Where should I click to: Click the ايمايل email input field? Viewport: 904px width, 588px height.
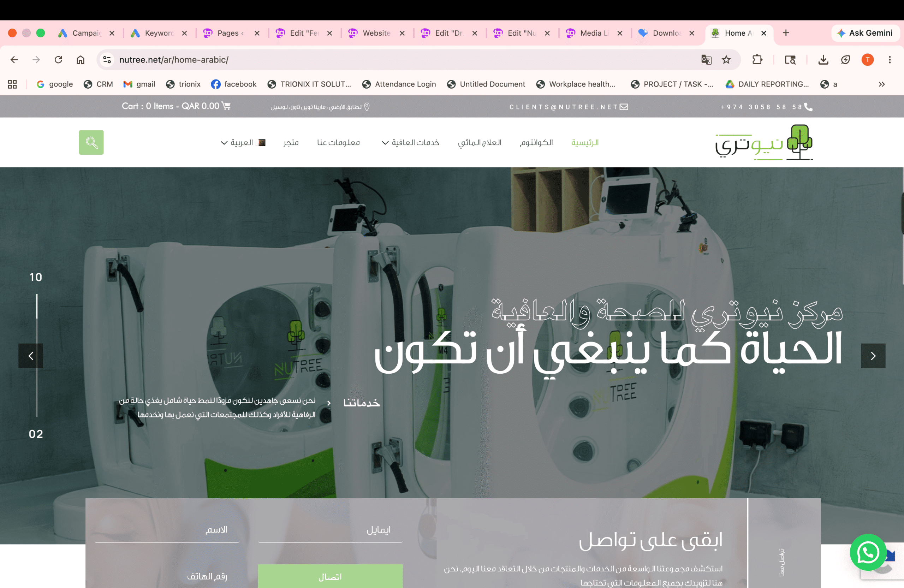tap(330, 530)
